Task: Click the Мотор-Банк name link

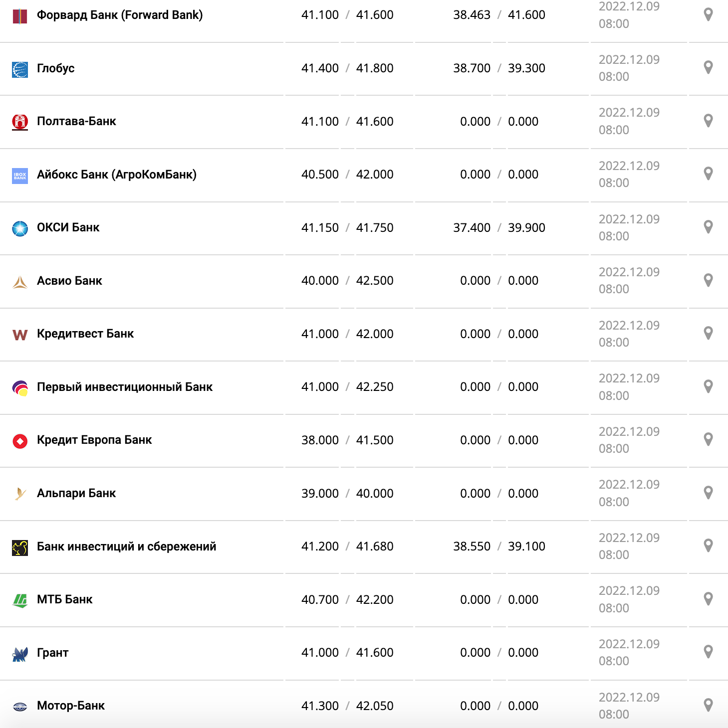Action: click(x=71, y=706)
